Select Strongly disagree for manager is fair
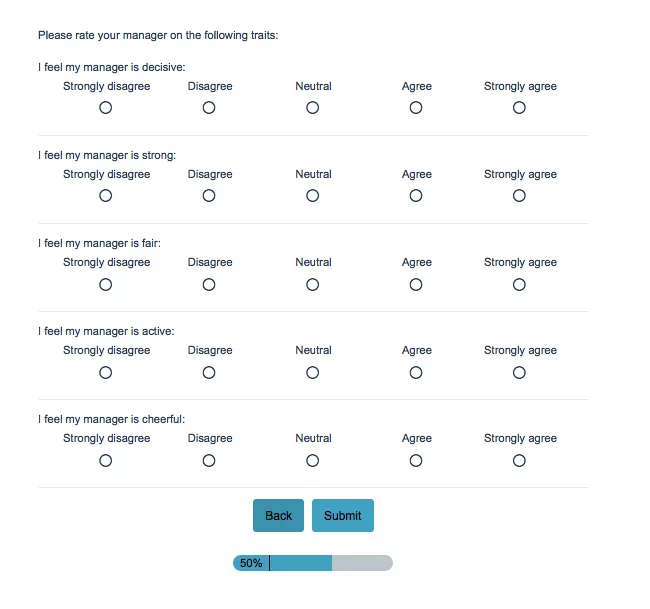Image resolution: width=650 pixels, height=609 pixels. pos(106,284)
